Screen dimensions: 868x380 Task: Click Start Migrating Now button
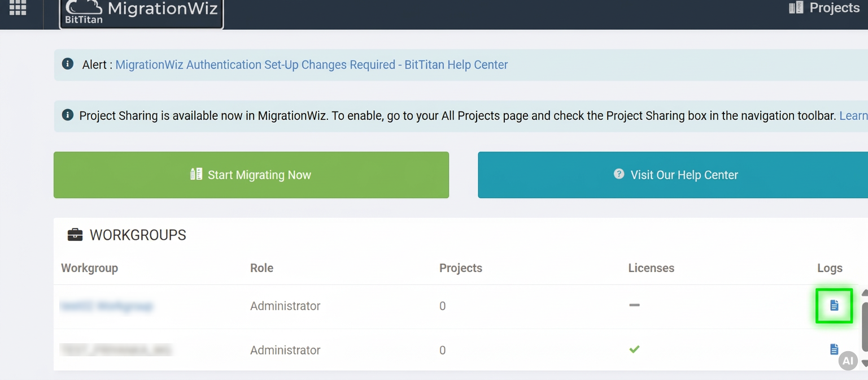coord(251,175)
